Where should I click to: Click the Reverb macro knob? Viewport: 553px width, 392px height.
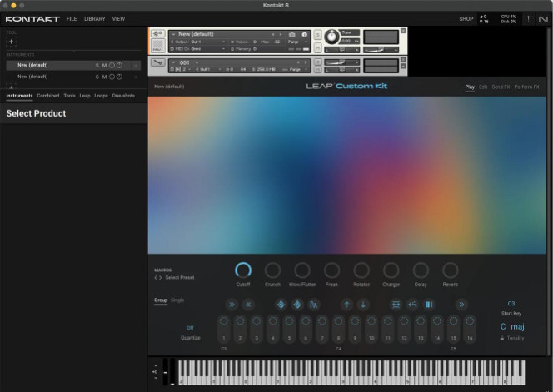click(450, 270)
